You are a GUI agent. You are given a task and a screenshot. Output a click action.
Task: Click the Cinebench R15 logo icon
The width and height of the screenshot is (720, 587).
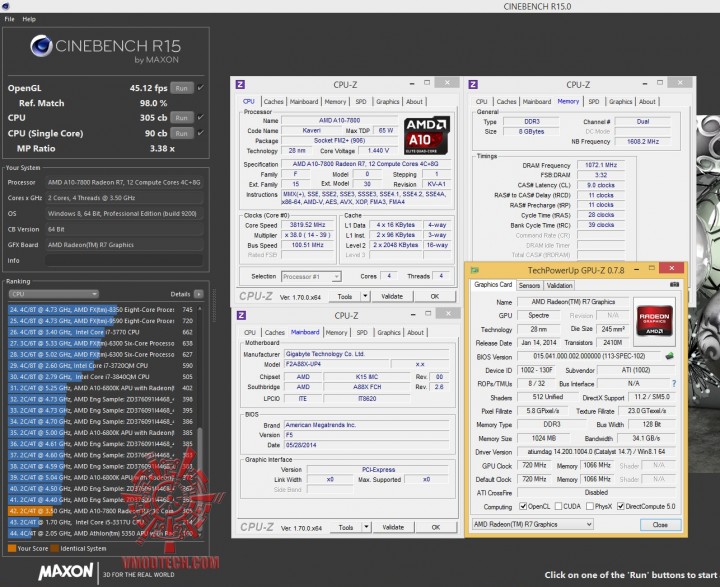(41, 46)
